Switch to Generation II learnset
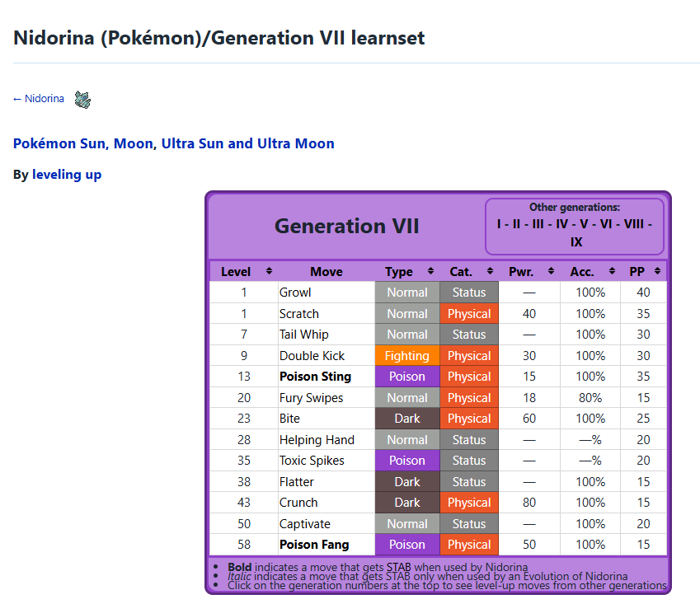This screenshot has height=604, width=700. tap(516, 224)
